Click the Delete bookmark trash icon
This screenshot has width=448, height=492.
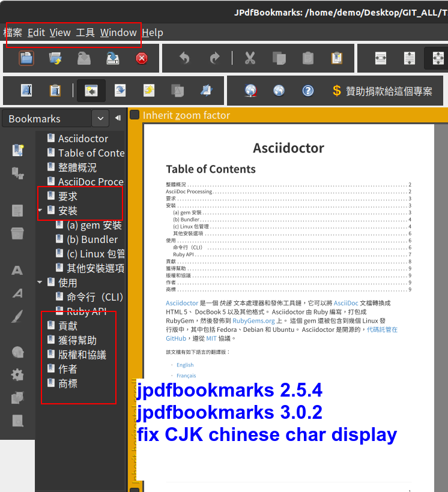coord(17,233)
